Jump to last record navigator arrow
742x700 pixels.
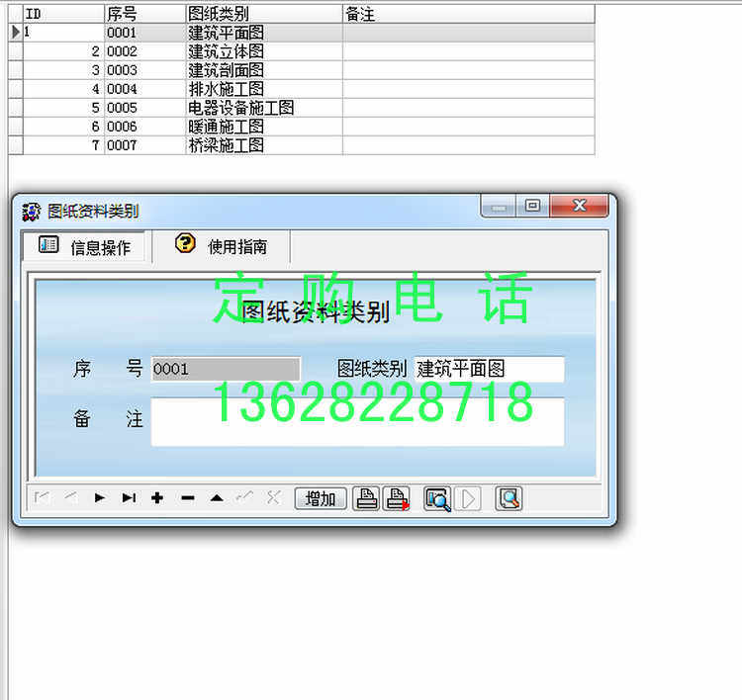[x=129, y=498]
